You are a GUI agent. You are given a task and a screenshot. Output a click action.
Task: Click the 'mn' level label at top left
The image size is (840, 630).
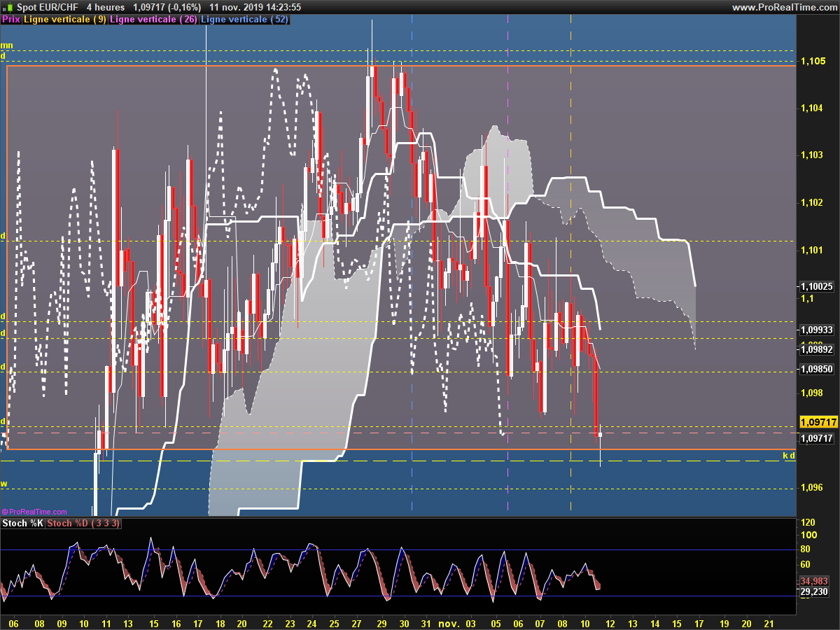pos(6,45)
